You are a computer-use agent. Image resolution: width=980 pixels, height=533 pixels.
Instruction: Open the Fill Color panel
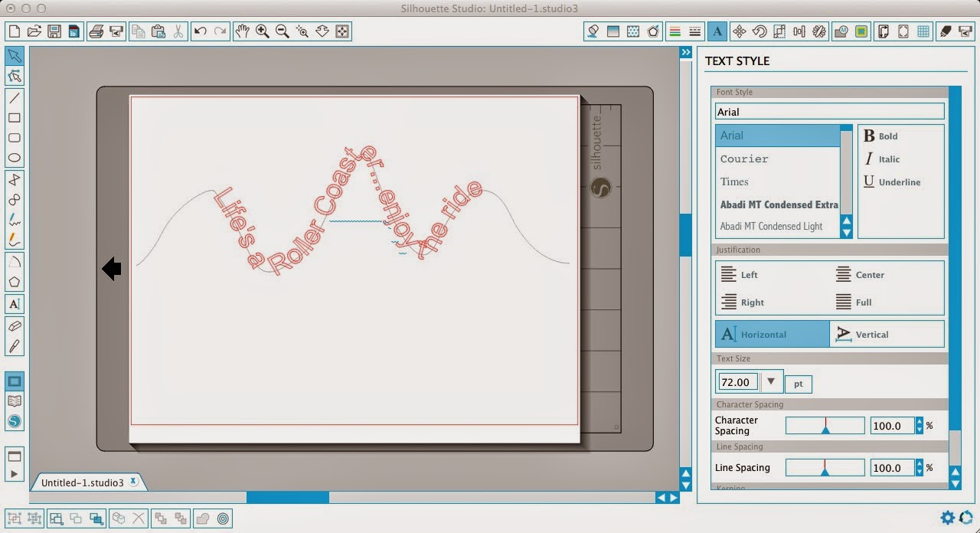tap(593, 31)
